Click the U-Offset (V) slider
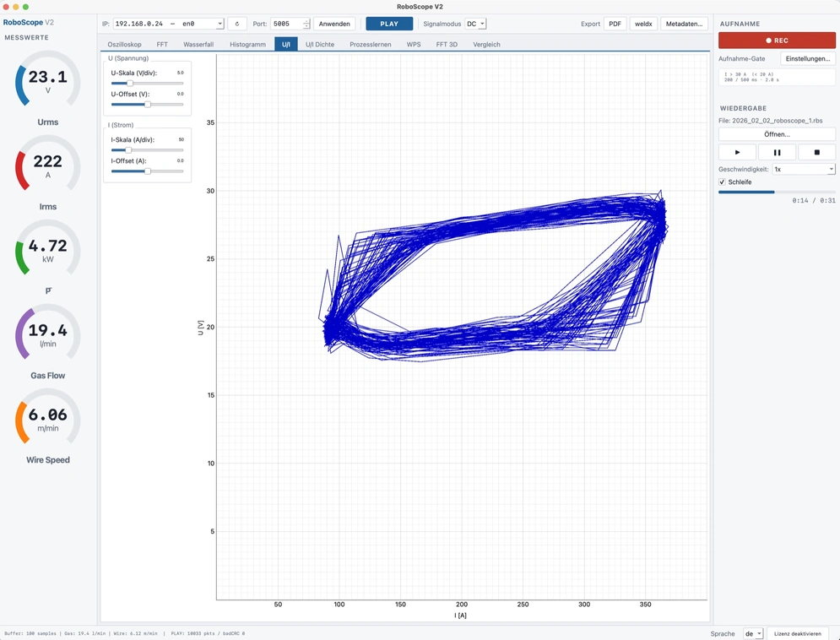The image size is (840, 640). tap(148, 105)
